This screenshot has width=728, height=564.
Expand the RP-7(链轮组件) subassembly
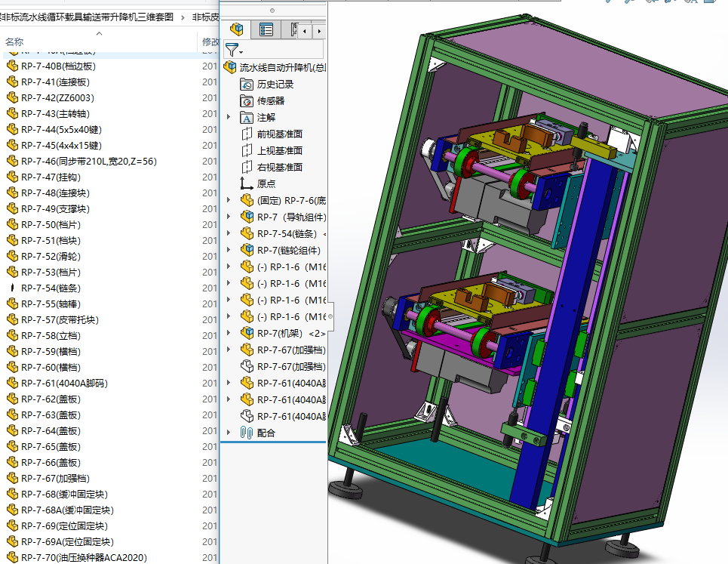point(229,251)
